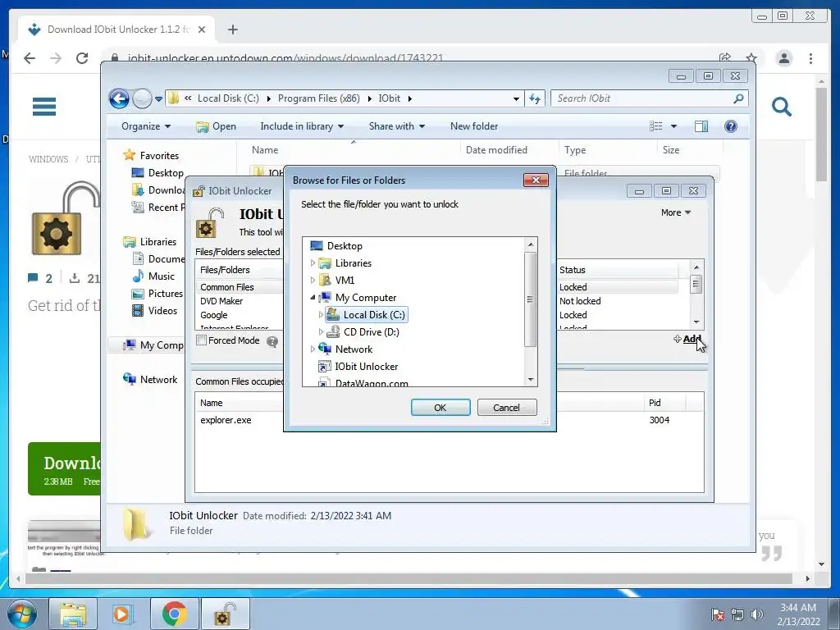840x630 pixels.
Task: Open the Windows Start menu
Action: [22, 614]
